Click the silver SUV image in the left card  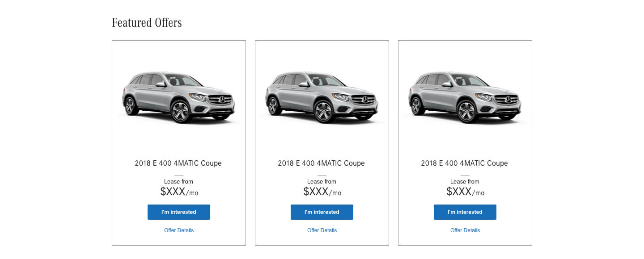tap(178, 96)
